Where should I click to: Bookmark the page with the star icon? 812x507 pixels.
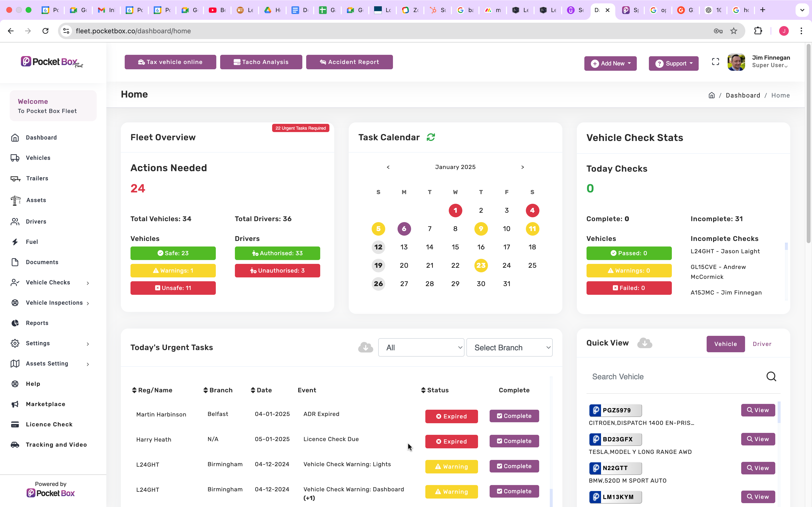(x=734, y=31)
